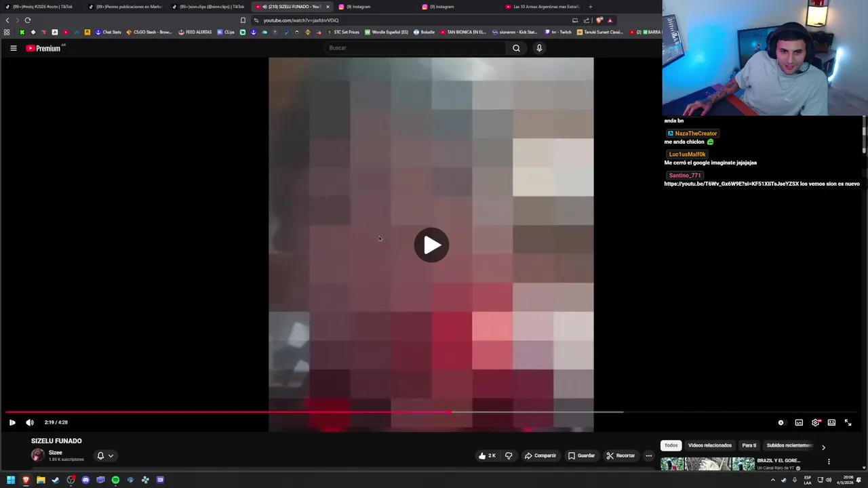This screenshot has width=868, height=488.
Task: Bookmark this page with the bookmark icon
Action: tap(243, 20)
